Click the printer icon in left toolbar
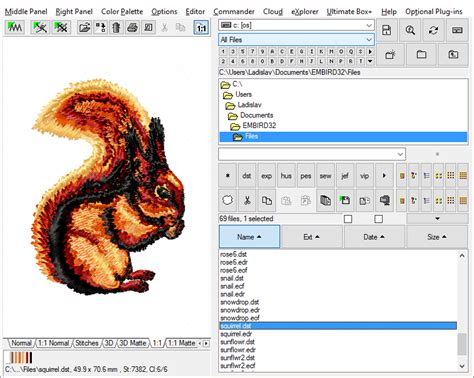 (132, 27)
